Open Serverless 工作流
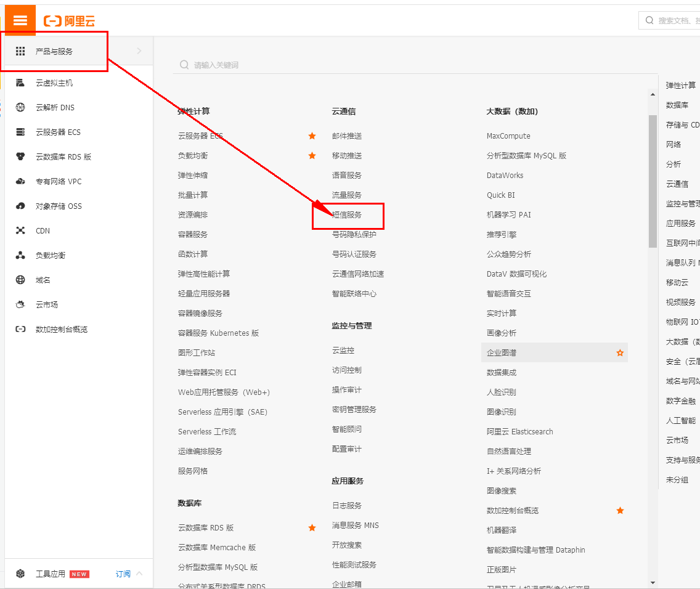 (x=207, y=431)
